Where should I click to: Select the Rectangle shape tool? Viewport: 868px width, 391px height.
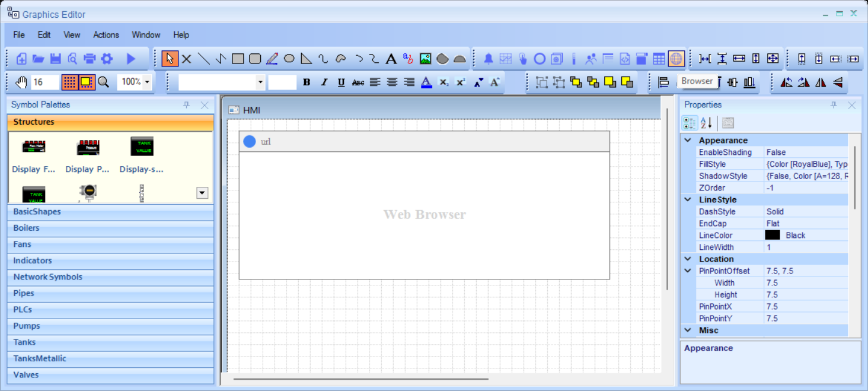tap(238, 59)
